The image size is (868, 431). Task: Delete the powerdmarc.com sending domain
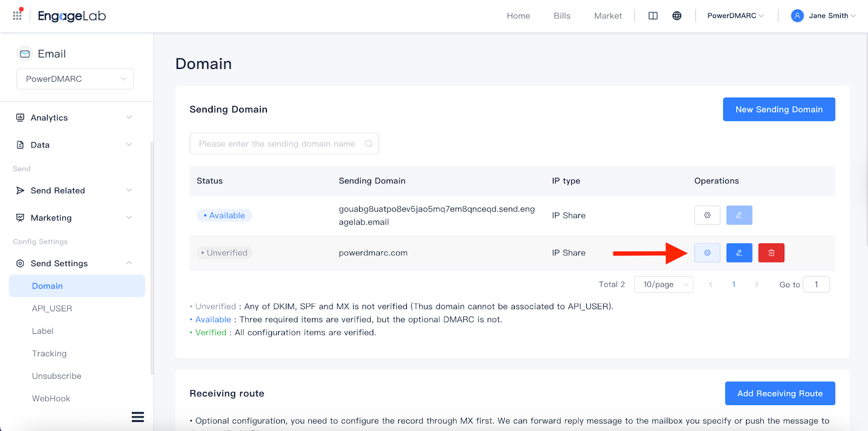coord(771,253)
